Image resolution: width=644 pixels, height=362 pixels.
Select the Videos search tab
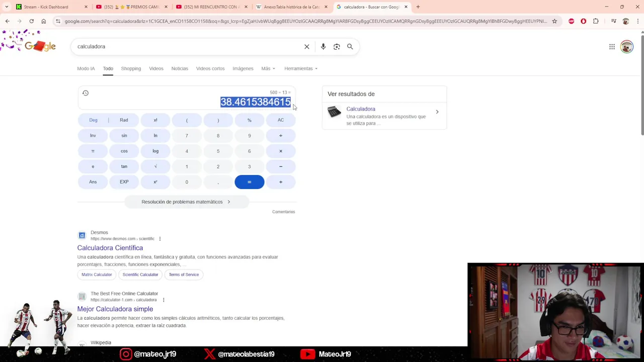[156, 68]
